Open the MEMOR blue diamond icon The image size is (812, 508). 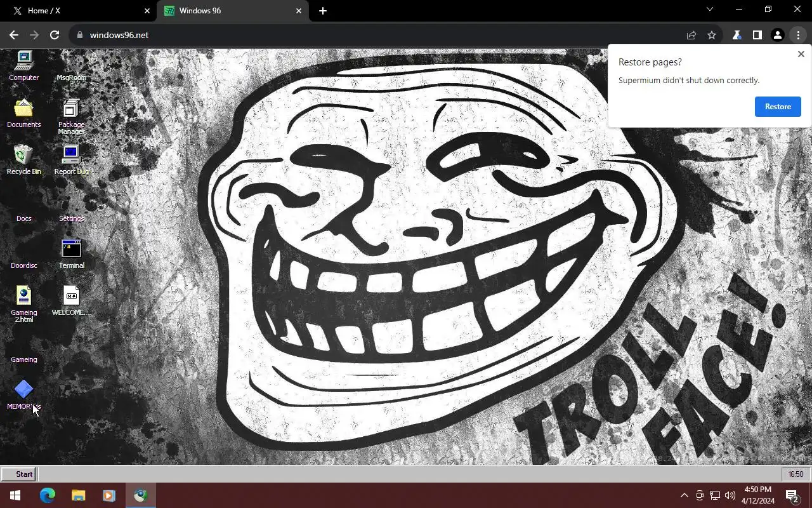pyautogui.click(x=24, y=395)
